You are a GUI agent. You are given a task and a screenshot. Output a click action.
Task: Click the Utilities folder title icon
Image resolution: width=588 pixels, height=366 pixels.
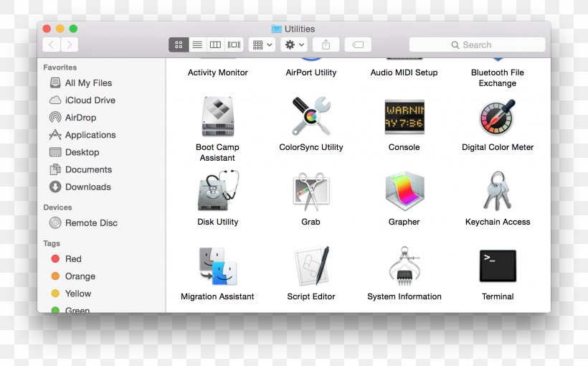(276, 29)
